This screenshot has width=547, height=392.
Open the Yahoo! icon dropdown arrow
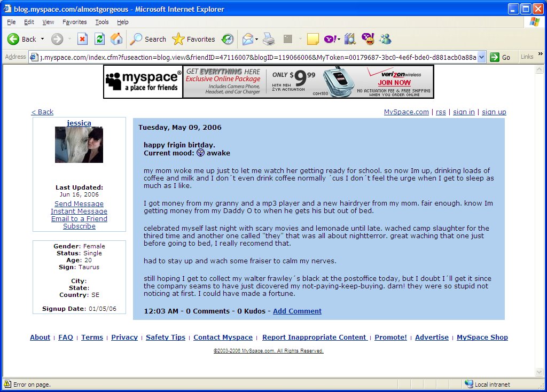click(339, 39)
